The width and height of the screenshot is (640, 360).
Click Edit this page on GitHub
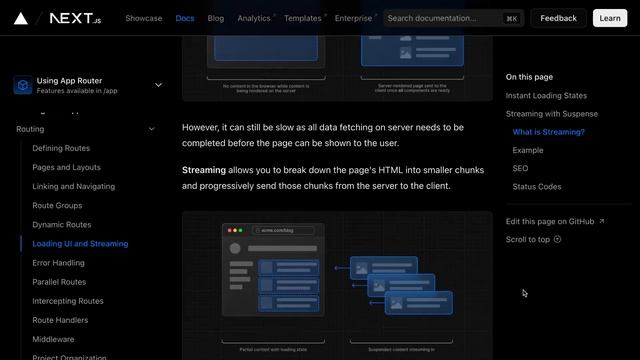(550, 221)
